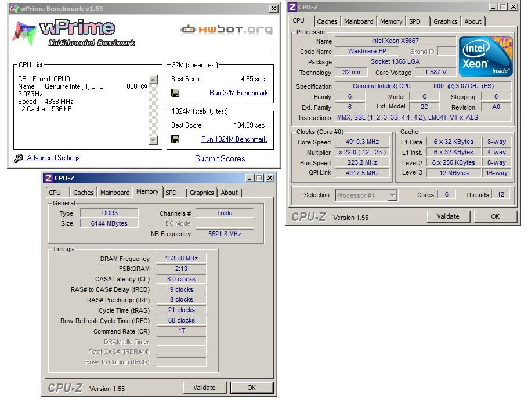Select CPU tab in the Memory window
Screen dimensions: 528x420
point(55,193)
